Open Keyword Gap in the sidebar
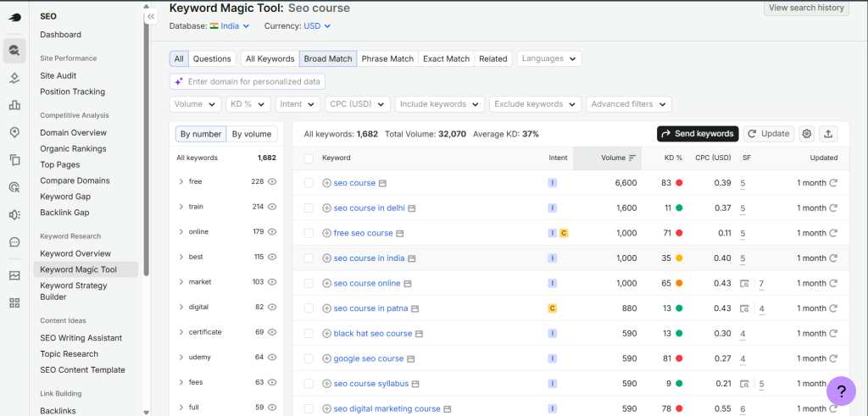Screen dimensions: 868x416 pos(65,197)
